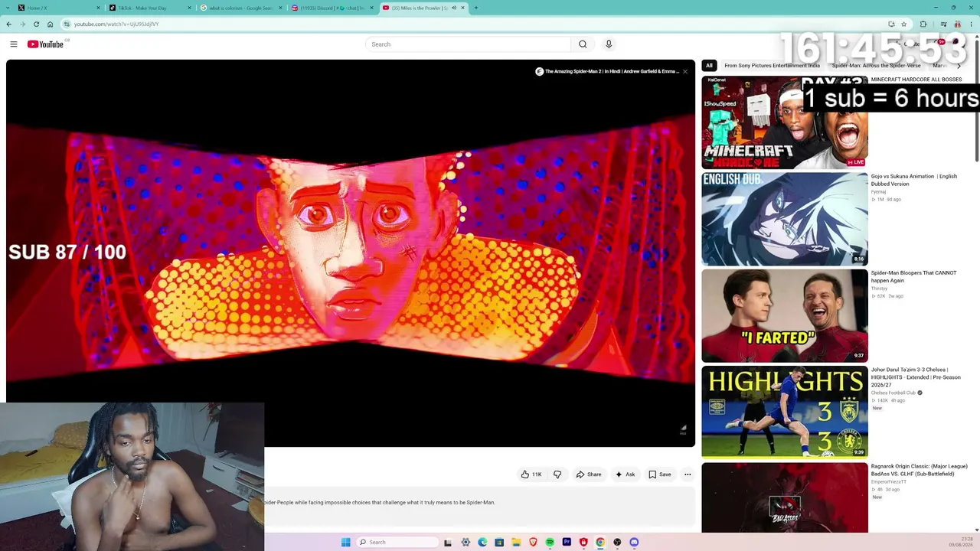Mute the YouTube tab audio icon
This screenshot has height=551, width=980.
point(453,8)
